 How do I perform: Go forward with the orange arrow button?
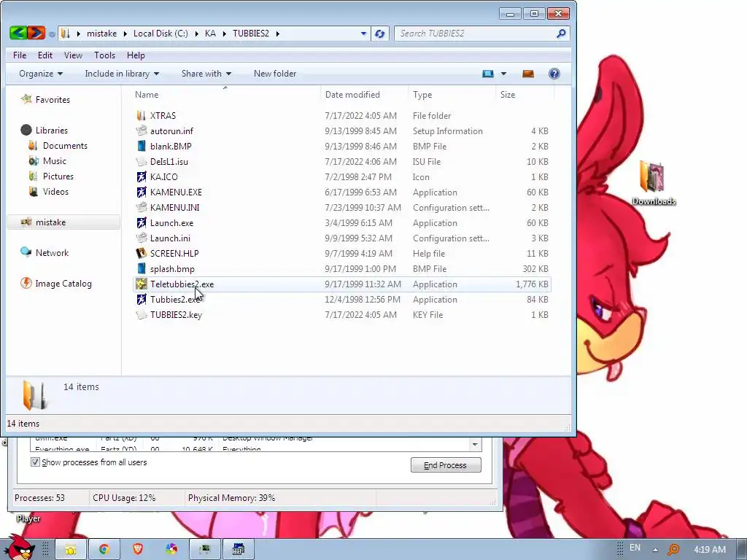click(x=36, y=33)
